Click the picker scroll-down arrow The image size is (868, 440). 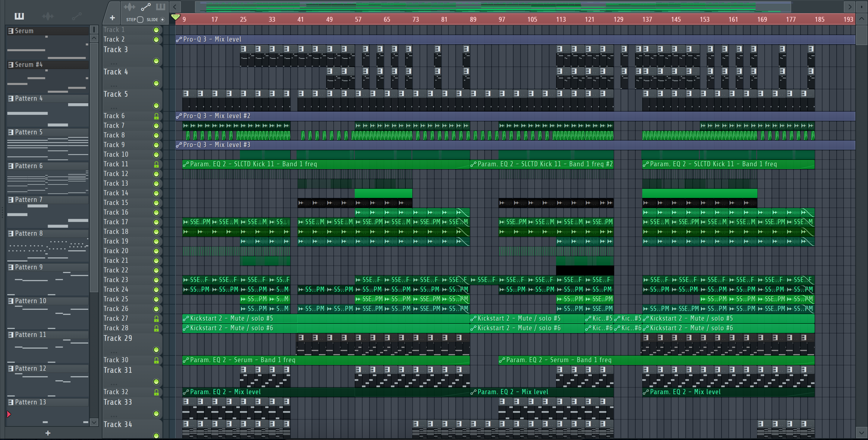[x=94, y=422]
